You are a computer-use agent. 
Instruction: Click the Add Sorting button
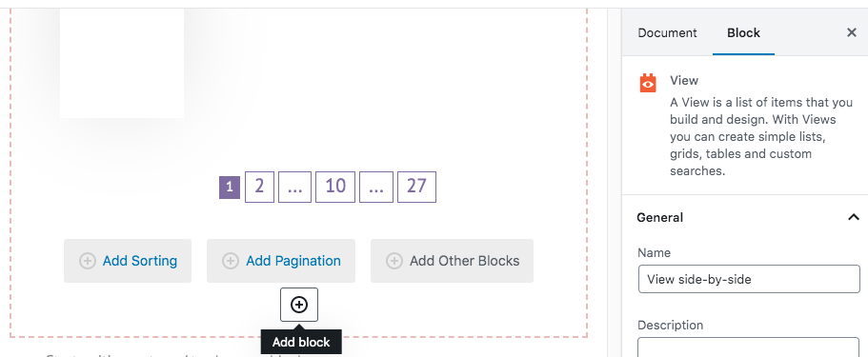click(x=128, y=261)
